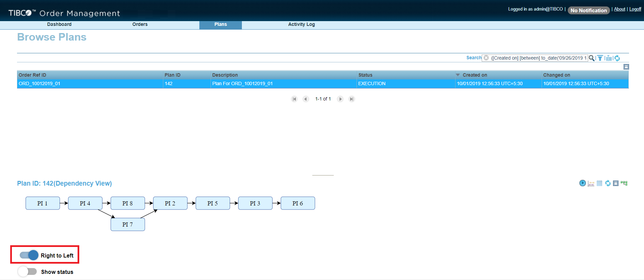
Task: Click the Search label beside the filter box
Action: (x=474, y=58)
